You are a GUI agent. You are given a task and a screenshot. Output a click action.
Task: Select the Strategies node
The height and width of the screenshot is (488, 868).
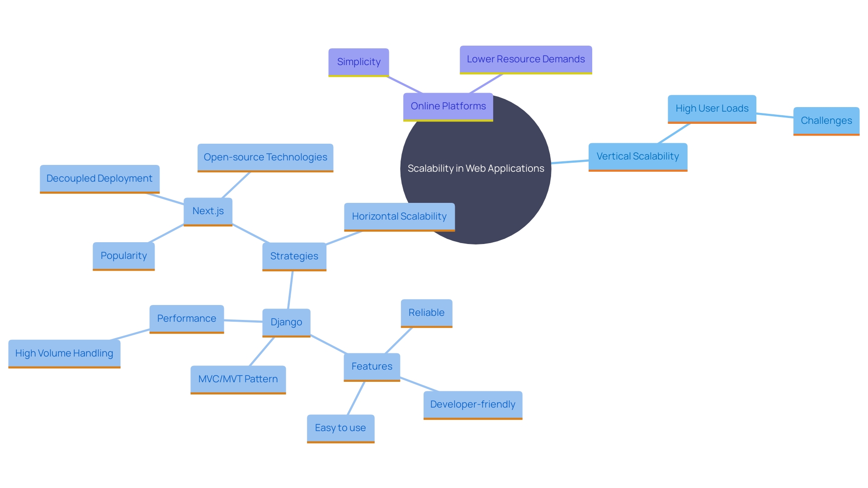pyautogui.click(x=292, y=255)
